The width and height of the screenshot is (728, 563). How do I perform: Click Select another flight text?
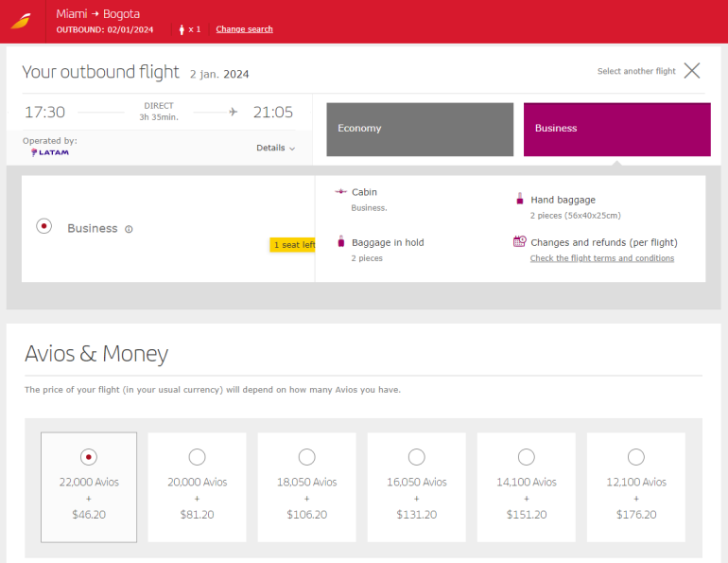[636, 71]
